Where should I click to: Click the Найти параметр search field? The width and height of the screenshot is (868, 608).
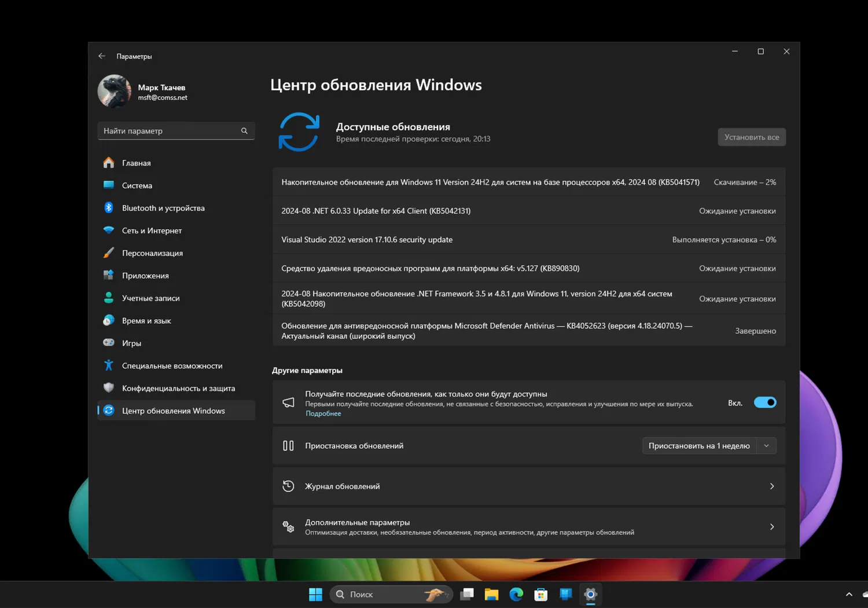click(x=176, y=131)
